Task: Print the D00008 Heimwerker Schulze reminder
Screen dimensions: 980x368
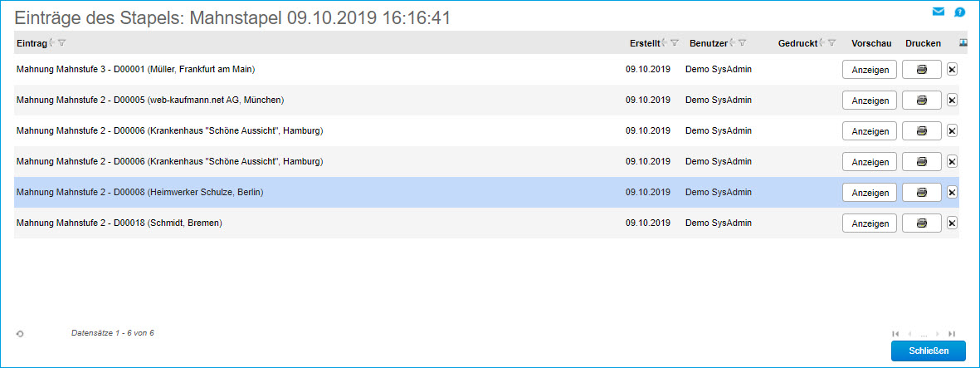Action: (x=922, y=193)
